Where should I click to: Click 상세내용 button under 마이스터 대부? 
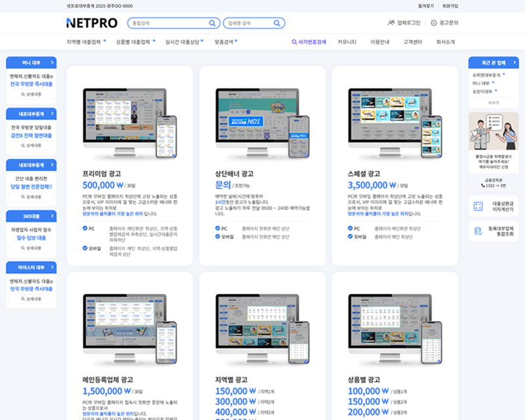tap(31, 299)
